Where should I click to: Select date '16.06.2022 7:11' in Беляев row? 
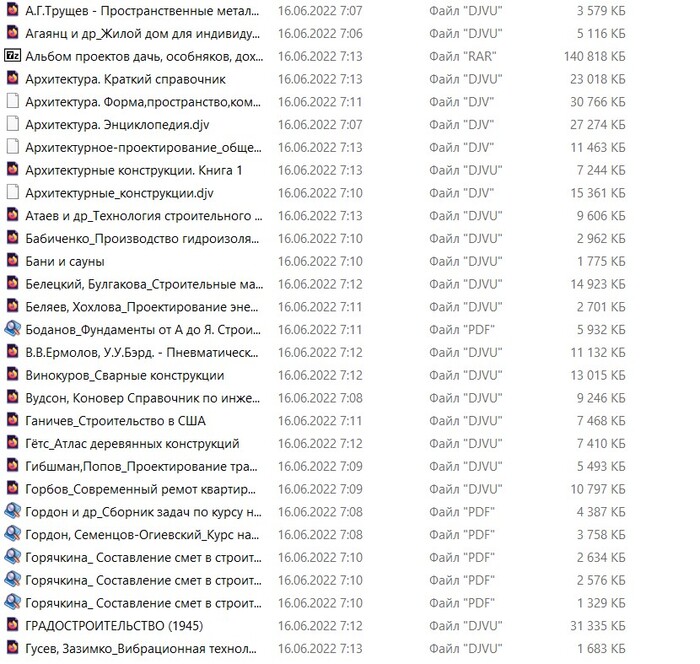[320, 307]
